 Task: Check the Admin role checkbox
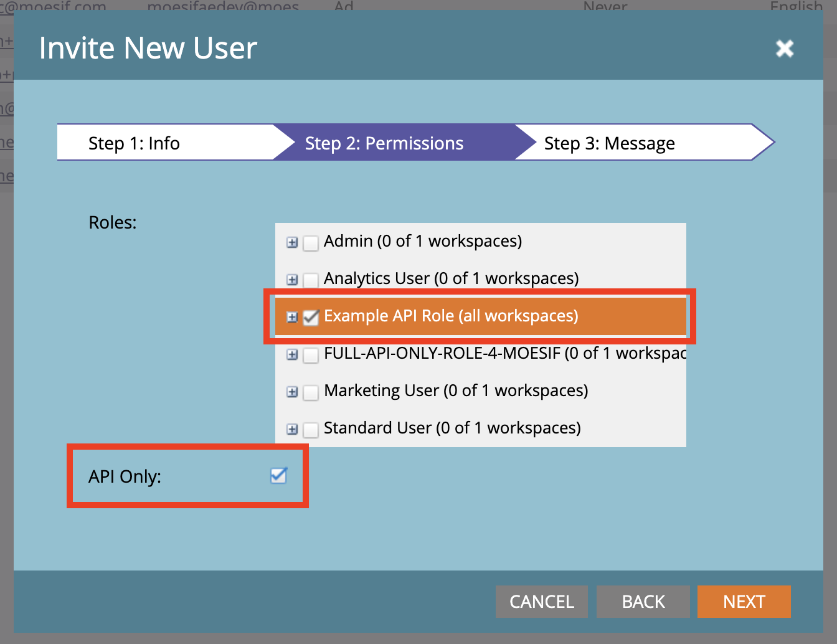click(x=311, y=242)
